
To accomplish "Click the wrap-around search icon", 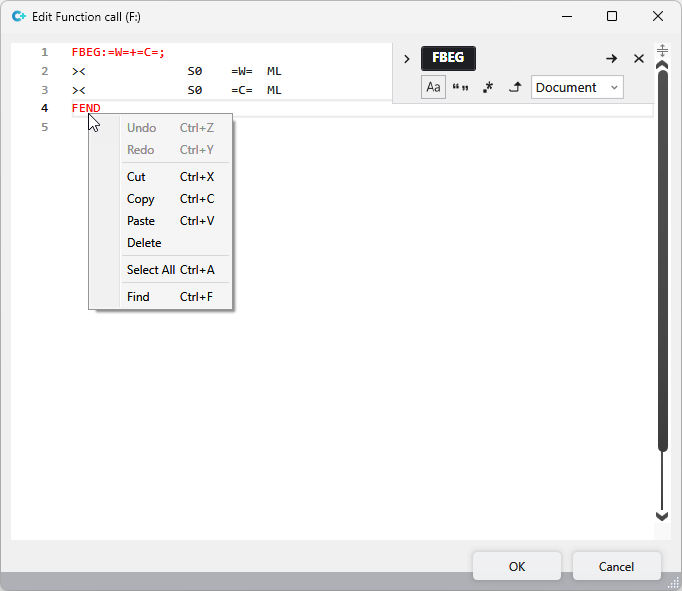I will (515, 88).
